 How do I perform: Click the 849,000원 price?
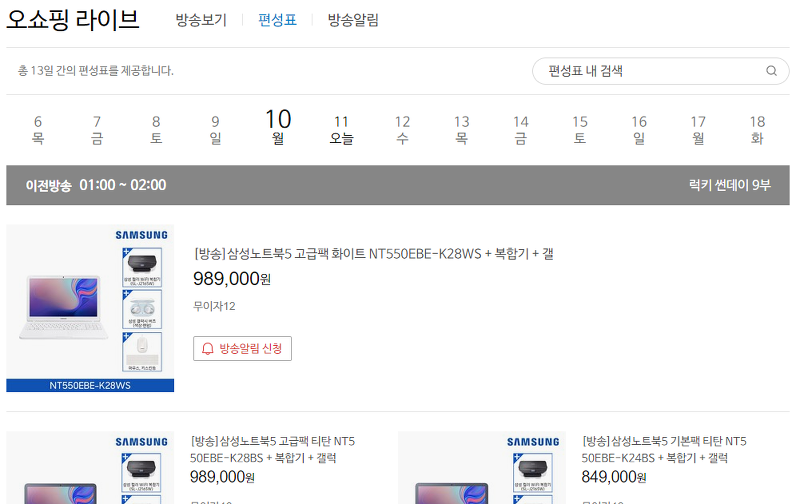pyautogui.click(x=614, y=477)
